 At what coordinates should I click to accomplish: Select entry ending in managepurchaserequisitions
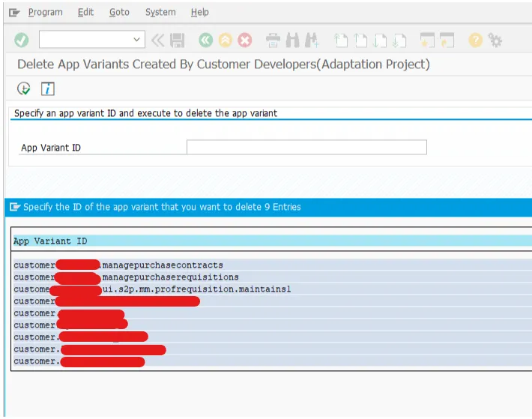coord(170,277)
